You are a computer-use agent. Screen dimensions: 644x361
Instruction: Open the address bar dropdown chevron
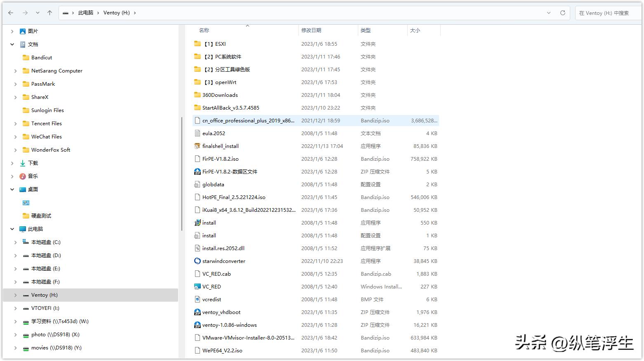(x=549, y=13)
